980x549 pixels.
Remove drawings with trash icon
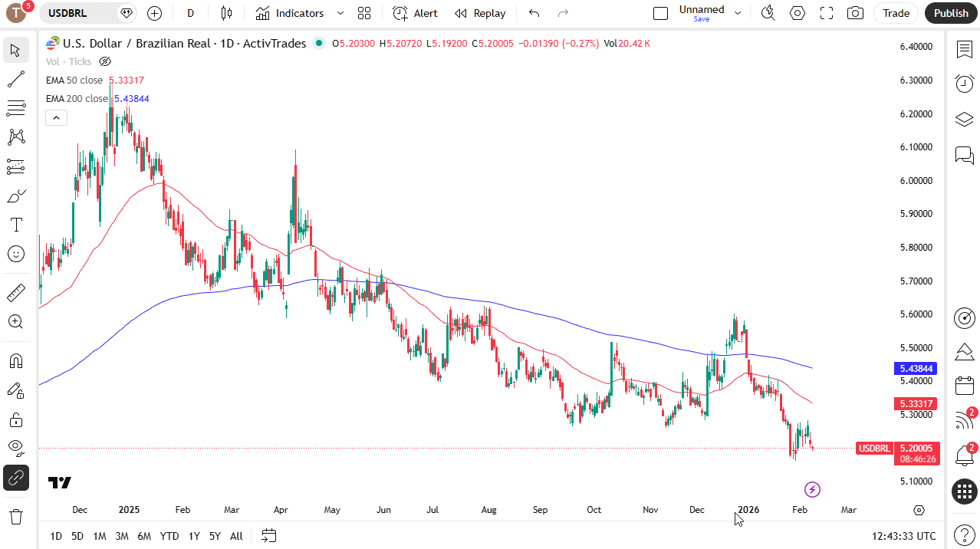pos(15,516)
